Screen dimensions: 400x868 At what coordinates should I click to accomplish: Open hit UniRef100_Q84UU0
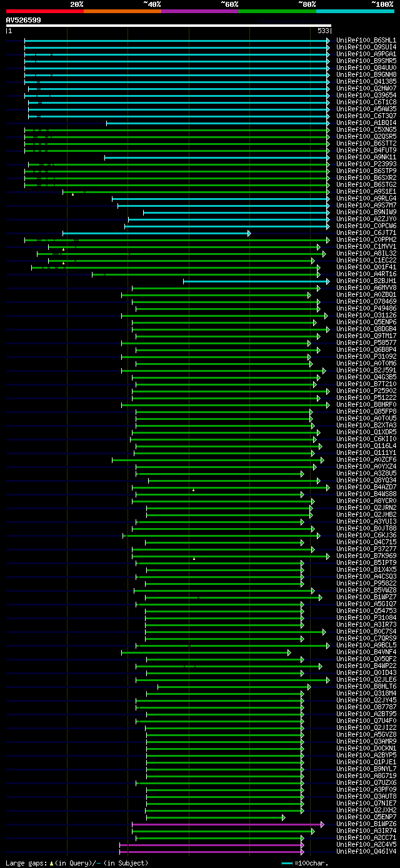(x=366, y=67)
